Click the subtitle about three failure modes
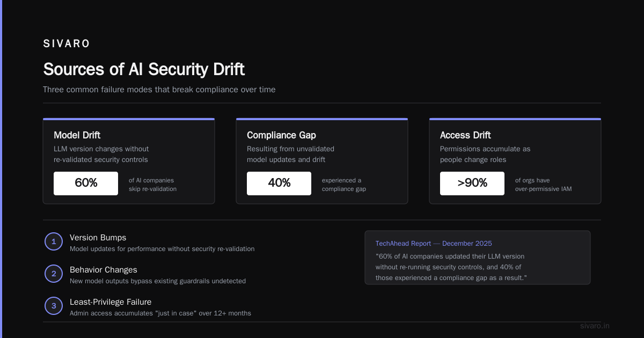644x338 pixels. coord(159,90)
